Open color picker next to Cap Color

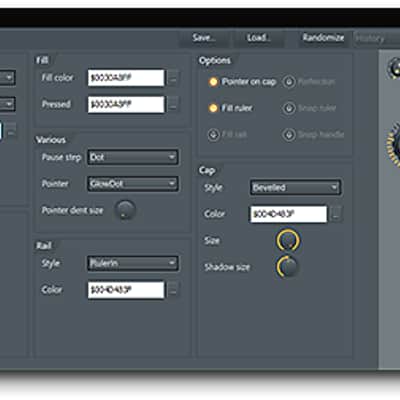coord(336,214)
